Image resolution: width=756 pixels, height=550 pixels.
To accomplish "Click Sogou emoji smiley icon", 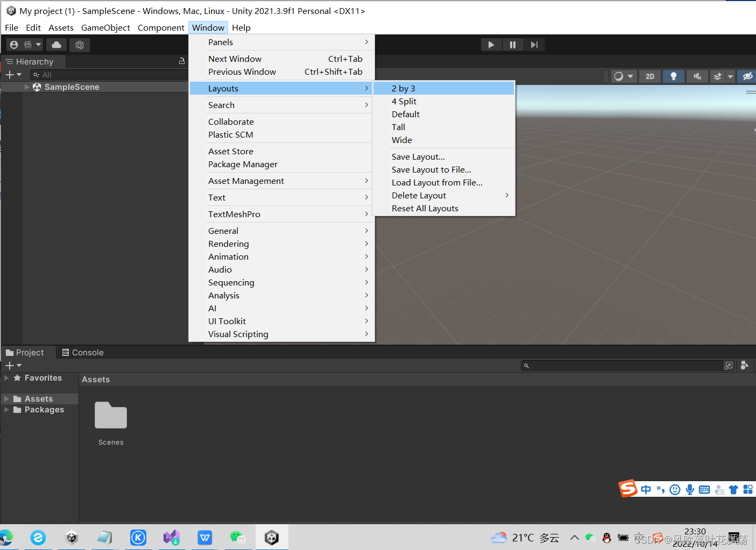I will (675, 489).
